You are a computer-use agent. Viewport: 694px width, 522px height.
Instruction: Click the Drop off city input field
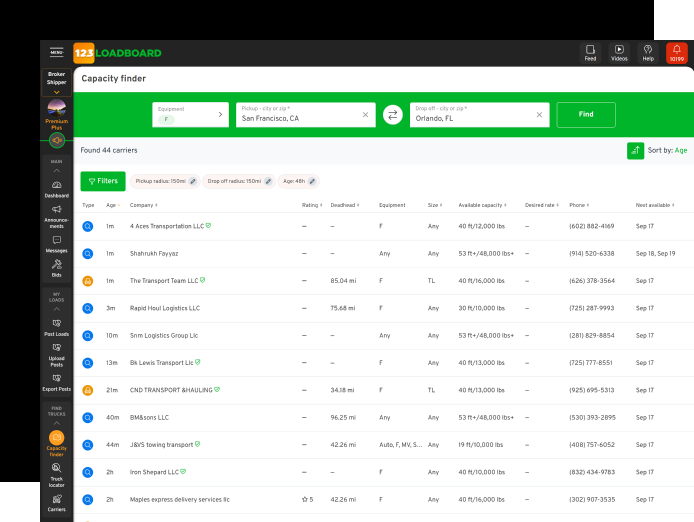coord(479,115)
